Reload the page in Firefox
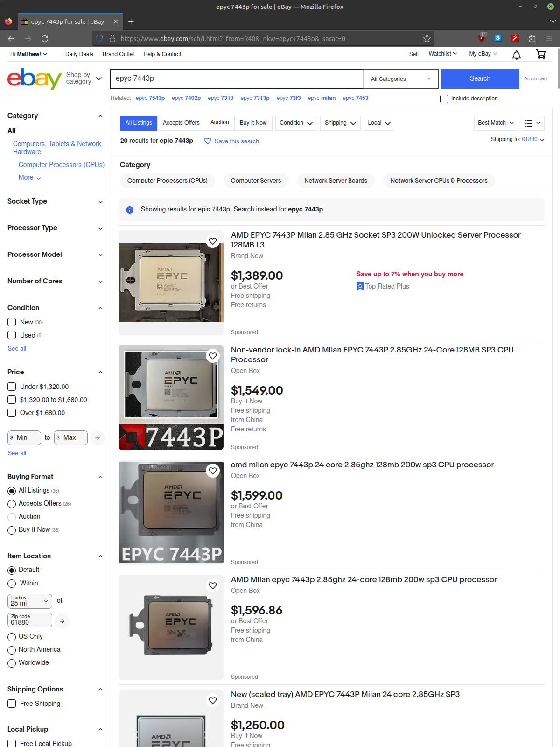The image size is (560, 747). point(45,38)
